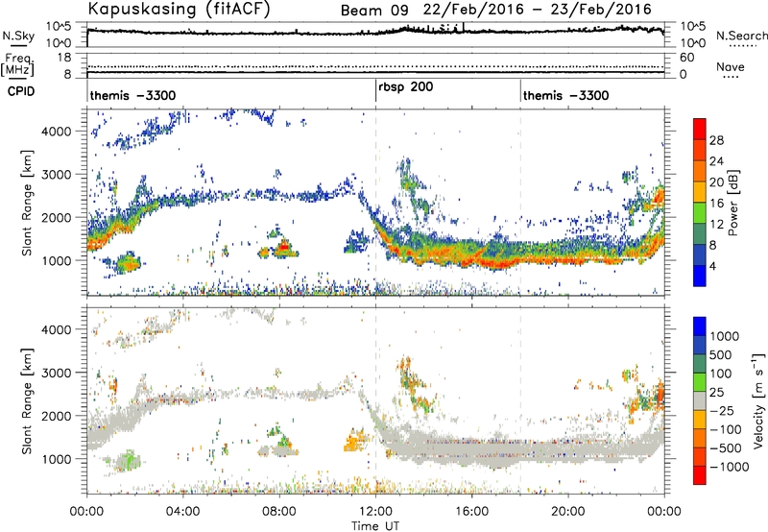The height and width of the screenshot is (532, 768).
Task: Click the 'Power [dB]' color bar title
Action: click(733, 203)
